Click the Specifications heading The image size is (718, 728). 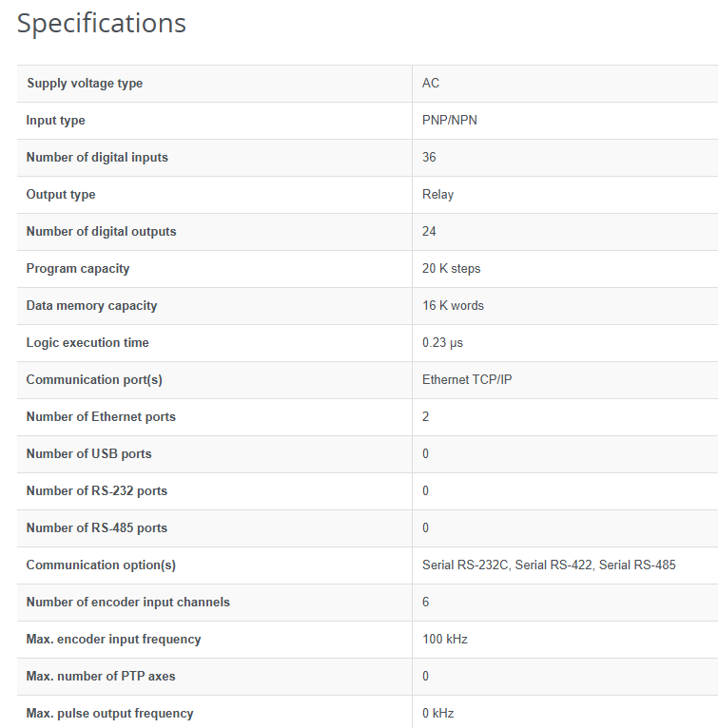pos(102,23)
